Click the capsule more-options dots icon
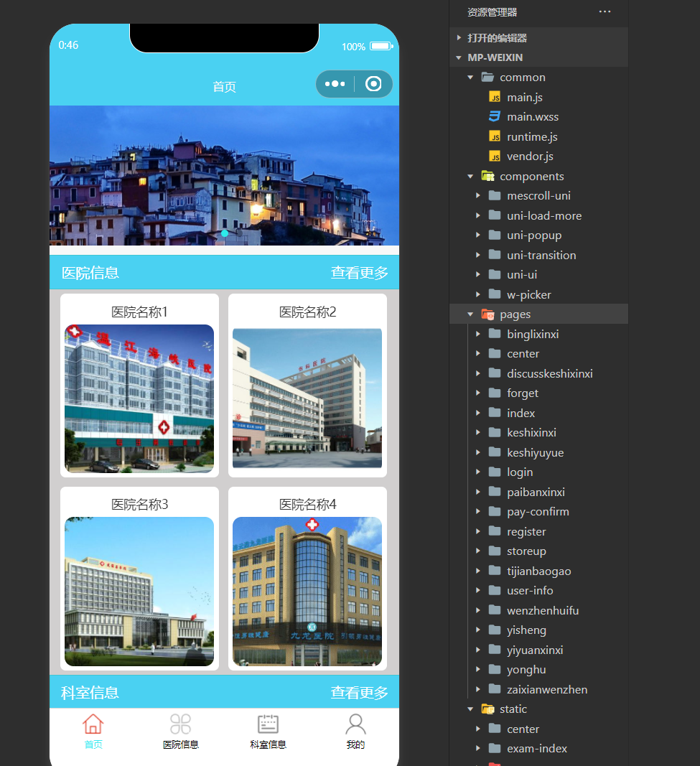 coord(335,84)
